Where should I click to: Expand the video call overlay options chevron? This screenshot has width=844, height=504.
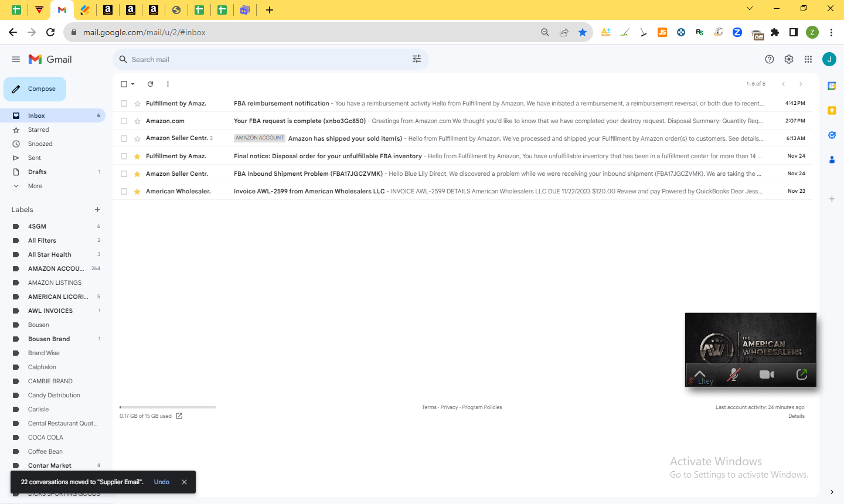700,373
